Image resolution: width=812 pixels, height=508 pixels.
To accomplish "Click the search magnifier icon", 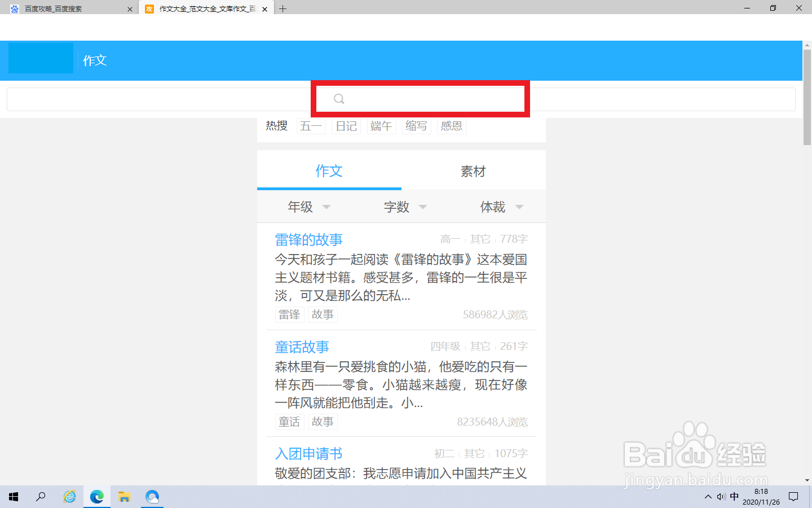I will 339,99.
